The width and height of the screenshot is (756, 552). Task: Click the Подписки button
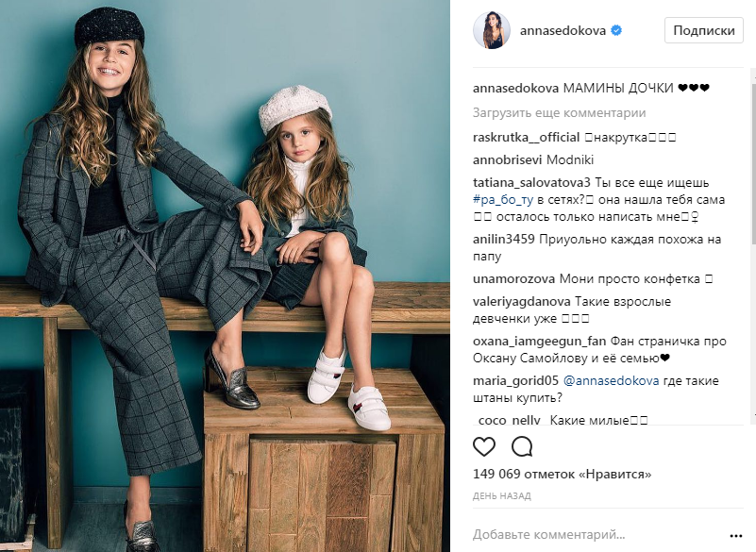point(704,30)
